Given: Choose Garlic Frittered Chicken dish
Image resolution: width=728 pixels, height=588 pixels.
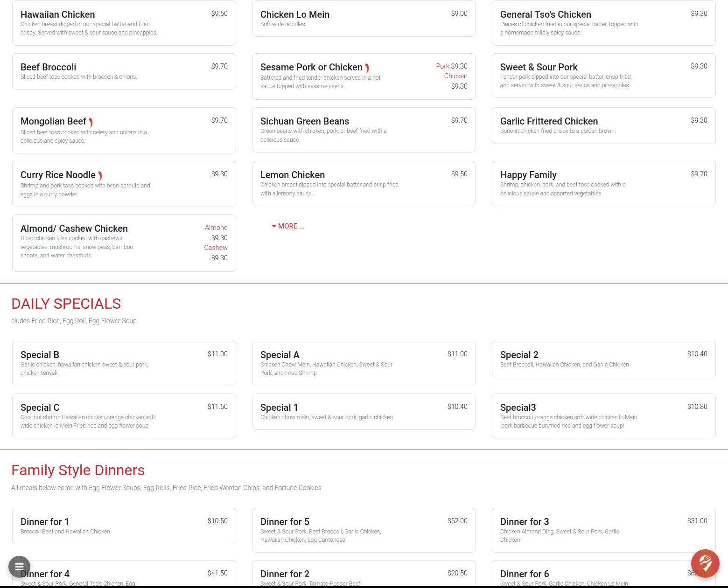Looking at the screenshot, I should tap(604, 125).
